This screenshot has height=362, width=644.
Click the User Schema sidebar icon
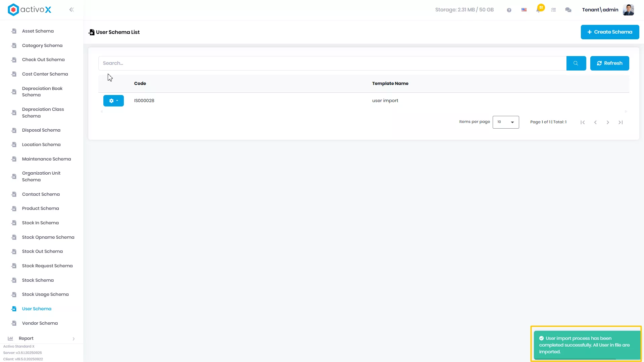click(x=14, y=309)
